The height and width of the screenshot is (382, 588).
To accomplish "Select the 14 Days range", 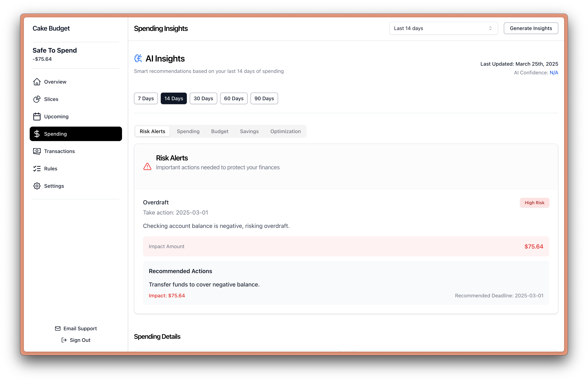I will point(174,98).
